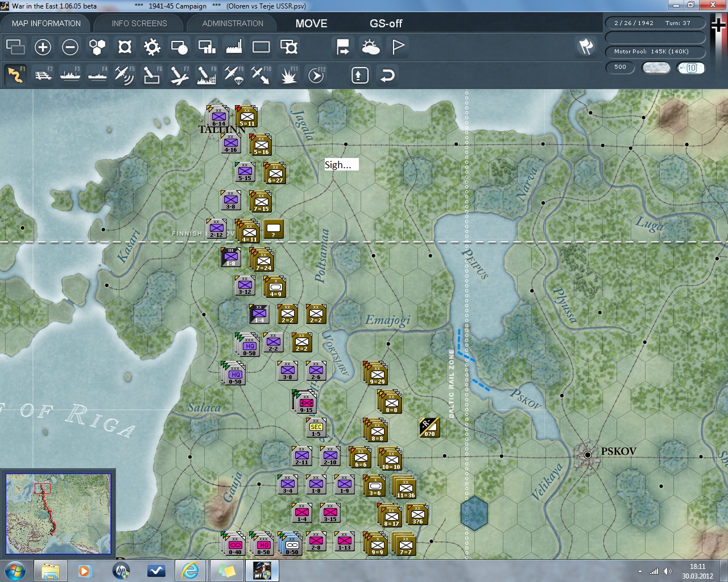Image resolution: width=728 pixels, height=582 pixels.
Task: Select the F8 bomb city mode icon
Action: pyautogui.click(x=206, y=75)
